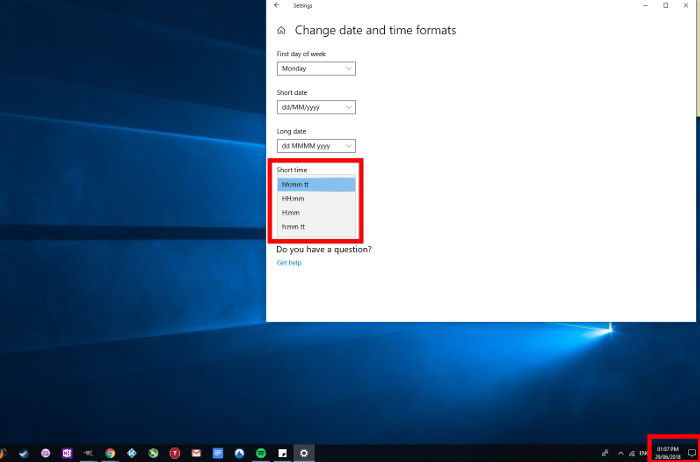700x462 pixels.
Task: Open the Action Center notification icon
Action: click(692, 453)
